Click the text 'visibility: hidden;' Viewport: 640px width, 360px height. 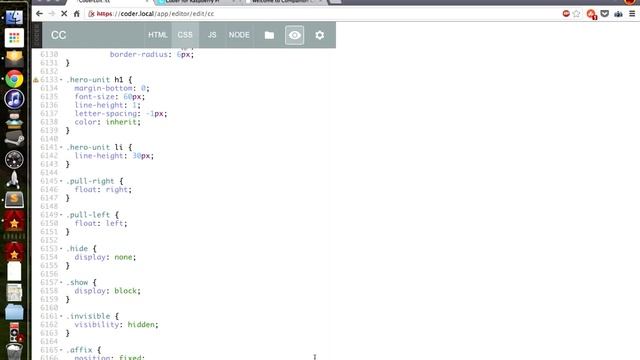(116, 324)
